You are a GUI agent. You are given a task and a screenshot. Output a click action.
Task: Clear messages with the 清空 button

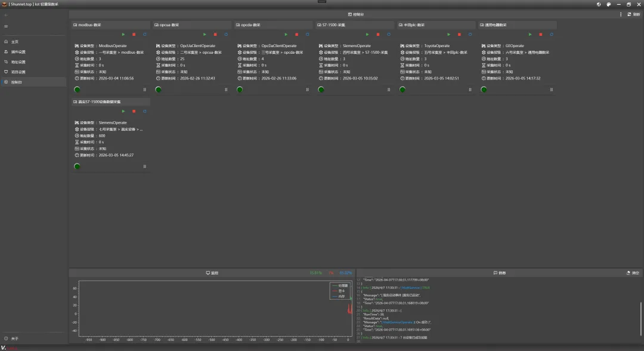tap(633, 273)
